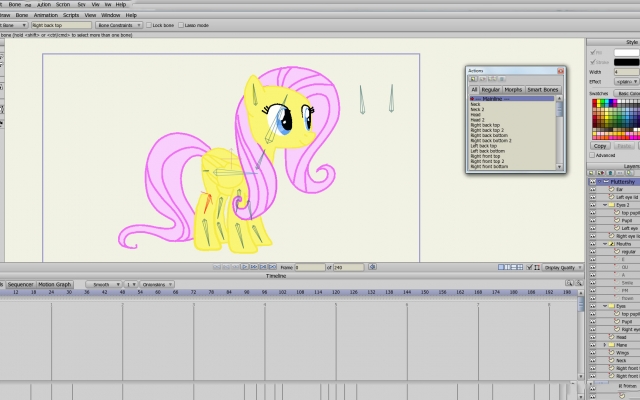Click the delete layer icon in Layers panel

(611, 173)
